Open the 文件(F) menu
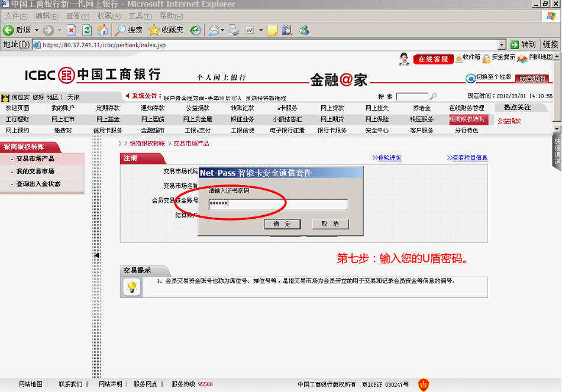Viewport: 562px width, 392px height. point(16,16)
